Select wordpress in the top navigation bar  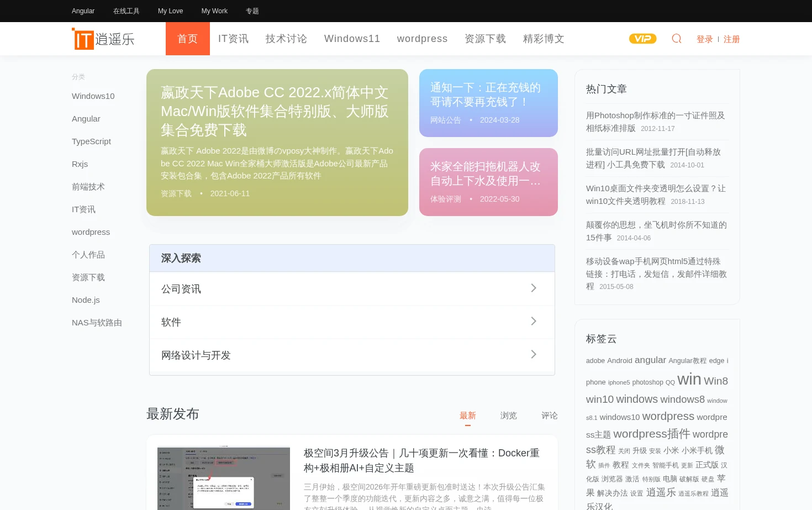(x=423, y=39)
